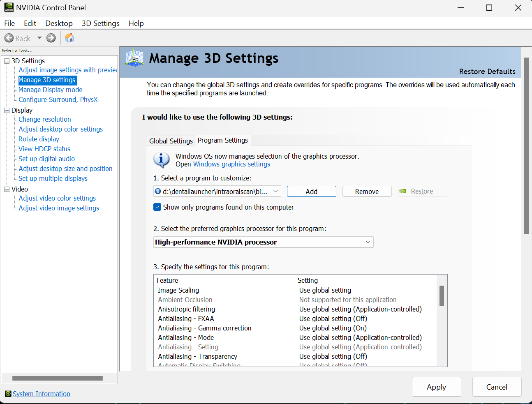Image resolution: width=532 pixels, height=404 pixels.
Task: Click the Back arrow icon
Action: coord(9,38)
